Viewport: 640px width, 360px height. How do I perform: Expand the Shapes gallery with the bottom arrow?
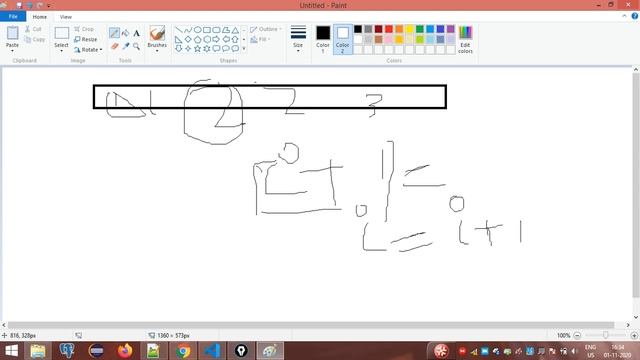click(x=244, y=49)
